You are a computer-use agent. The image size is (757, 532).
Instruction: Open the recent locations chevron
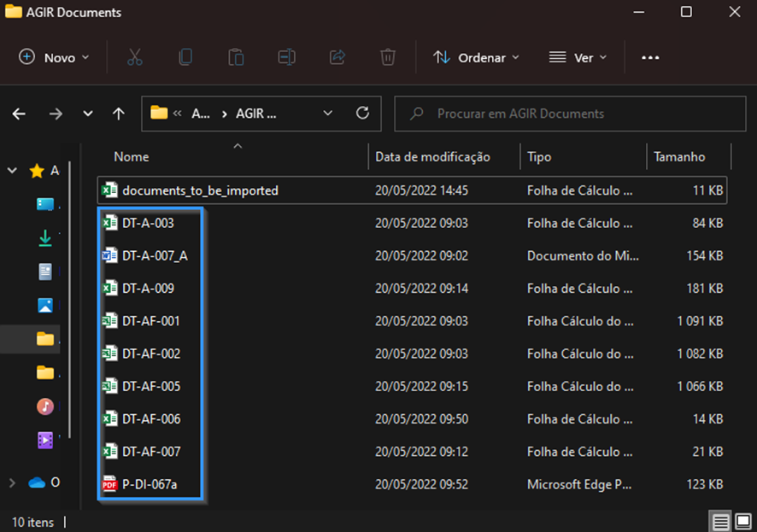(87, 114)
